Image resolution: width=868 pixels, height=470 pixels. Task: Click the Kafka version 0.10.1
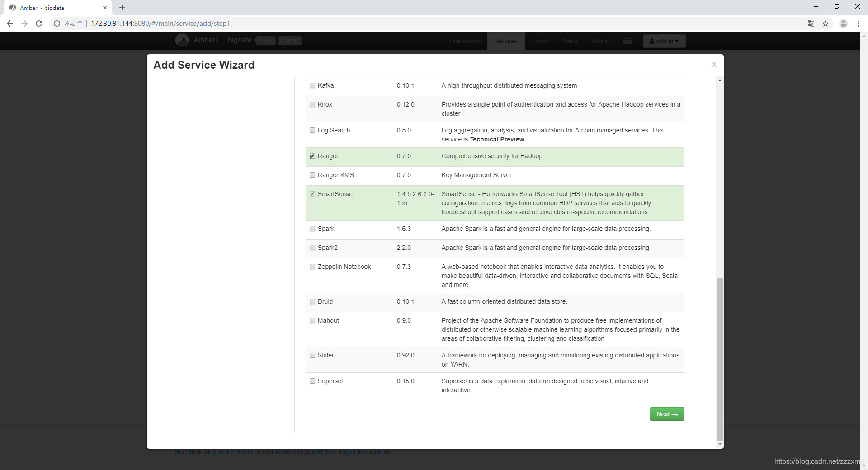(406, 85)
